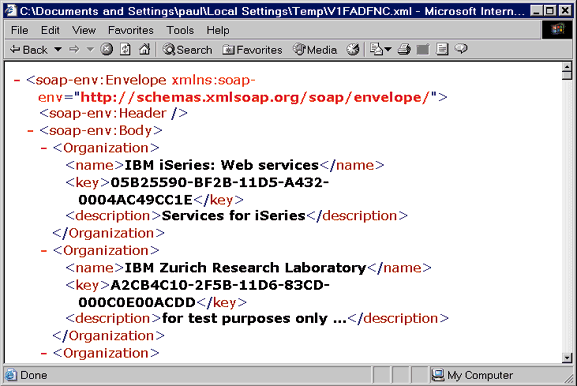Image resolution: width=577 pixels, height=386 pixels.
Task: Open the Media toolbar button
Action: pyautogui.click(x=315, y=49)
